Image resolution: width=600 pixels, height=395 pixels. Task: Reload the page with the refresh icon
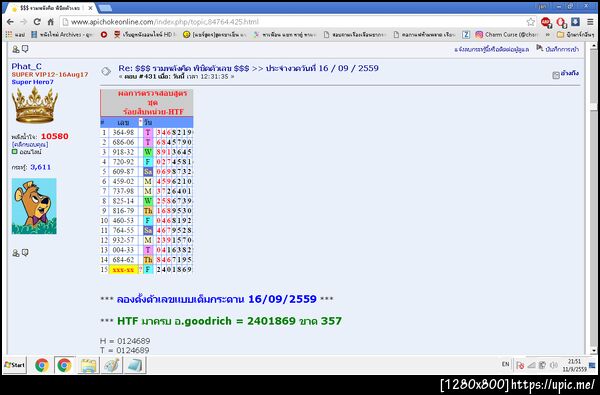(37, 22)
